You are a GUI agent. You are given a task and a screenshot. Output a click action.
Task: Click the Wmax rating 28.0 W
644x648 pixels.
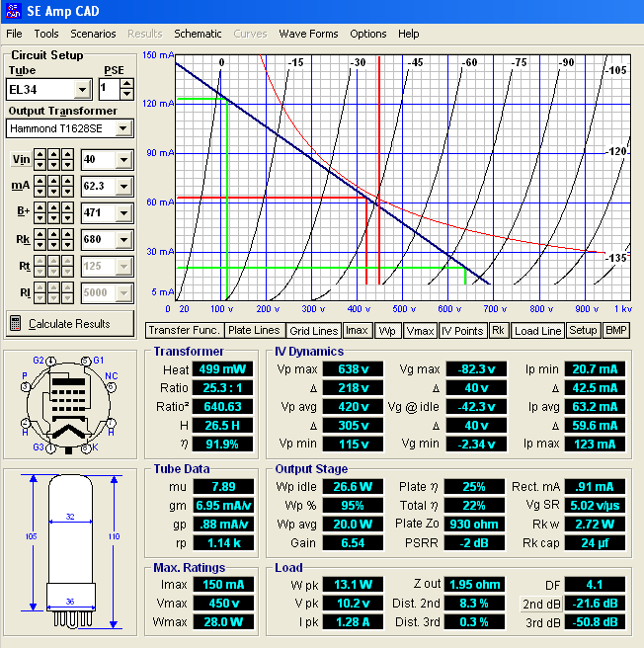click(x=223, y=622)
